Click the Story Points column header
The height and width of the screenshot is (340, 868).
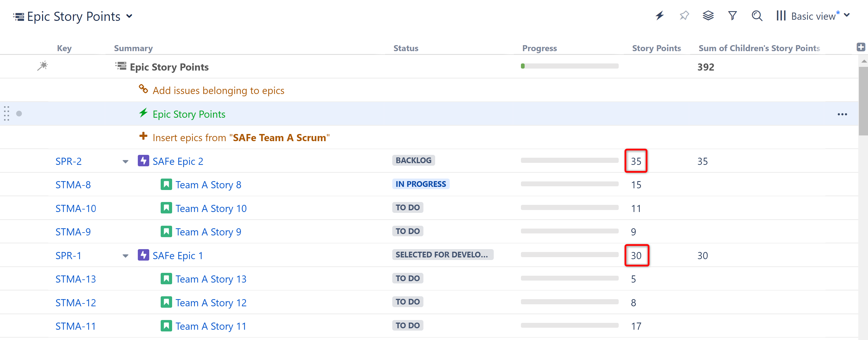(x=656, y=48)
